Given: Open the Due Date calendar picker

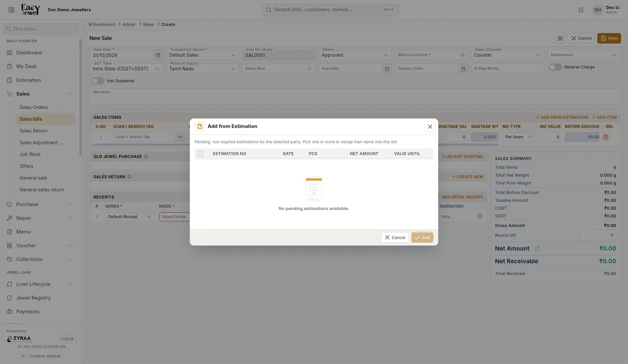Looking at the screenshot, I should point(387,69).
